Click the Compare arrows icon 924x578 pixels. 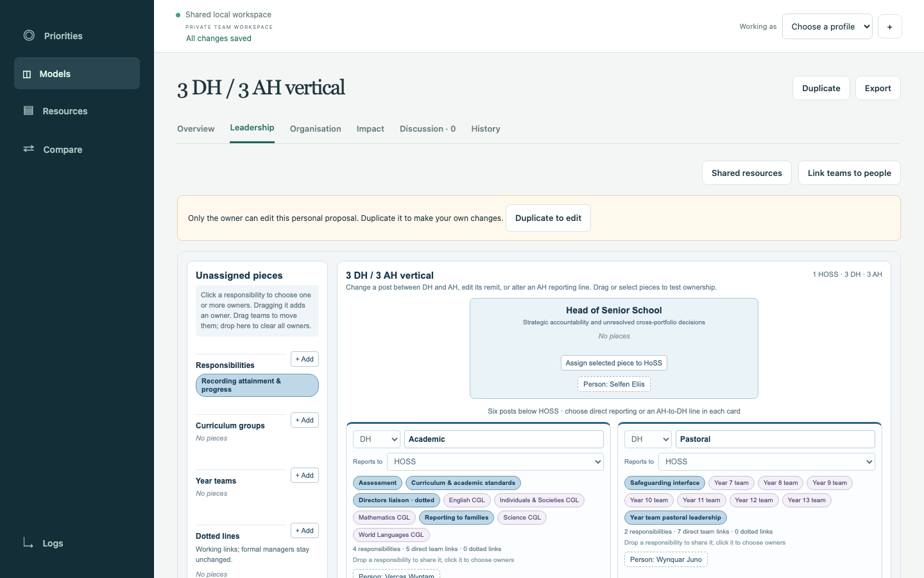tap(29, 148)
